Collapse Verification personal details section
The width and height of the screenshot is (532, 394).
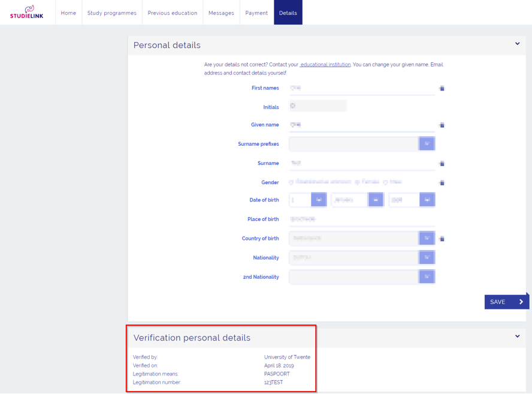coord(517,336)
